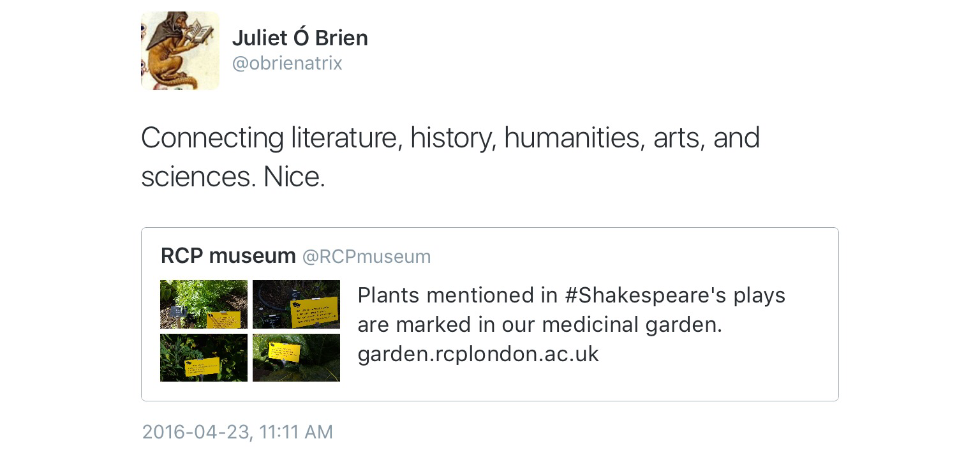Open bottom-left garden photo thumbnail
Screen dimensions: 980x455
pos(204,358)
